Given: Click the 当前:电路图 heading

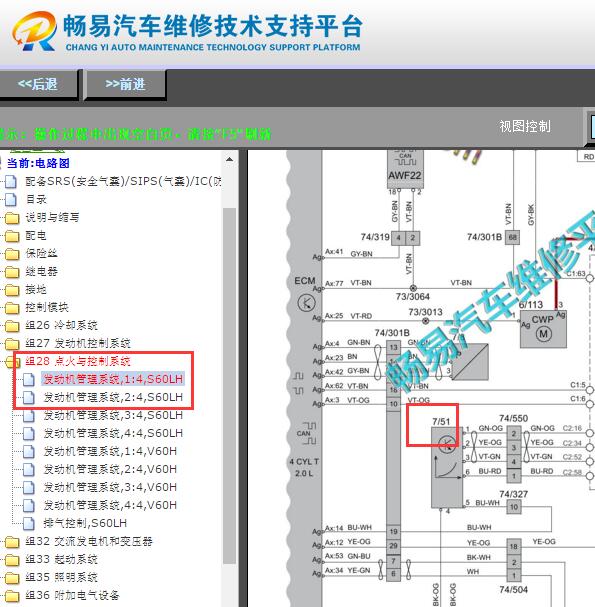Looking at the screenshot, I should [38, 163].
